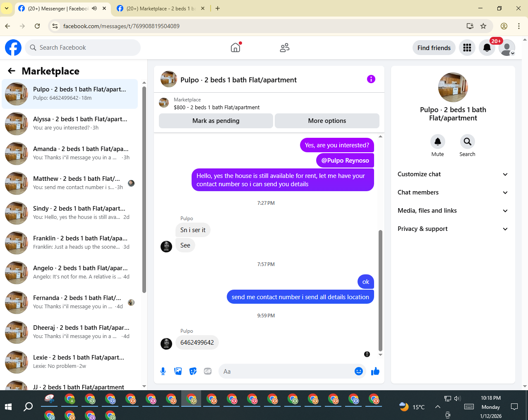Open the Alyssa conversation
Screen dimensions: 528x420
tap(70, 124)
